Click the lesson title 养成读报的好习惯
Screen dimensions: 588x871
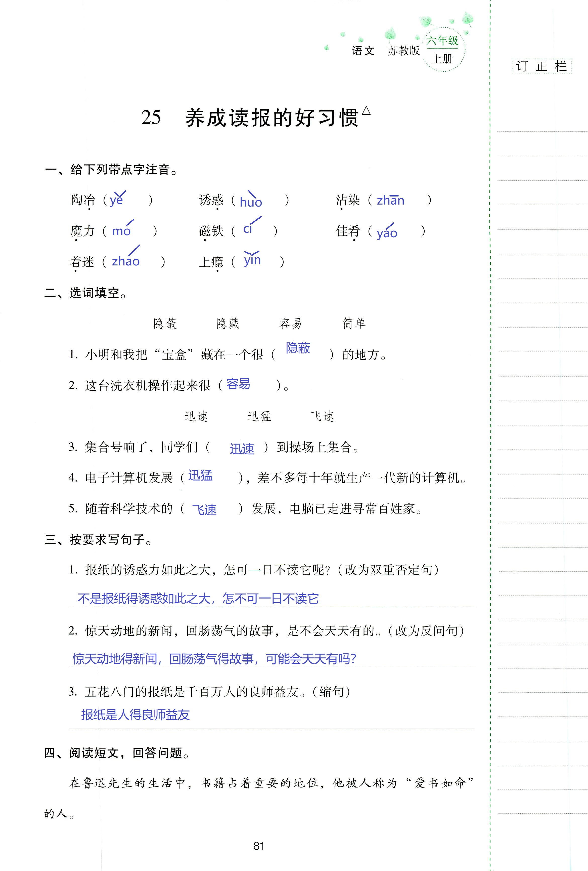tap(272, 118)
